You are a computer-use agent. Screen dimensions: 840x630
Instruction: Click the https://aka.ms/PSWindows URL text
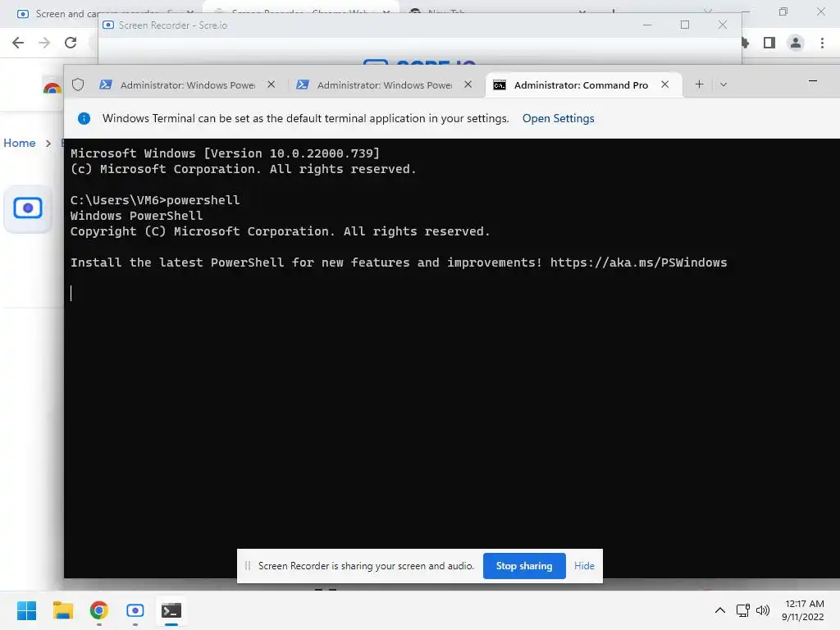tap(638, 262)
